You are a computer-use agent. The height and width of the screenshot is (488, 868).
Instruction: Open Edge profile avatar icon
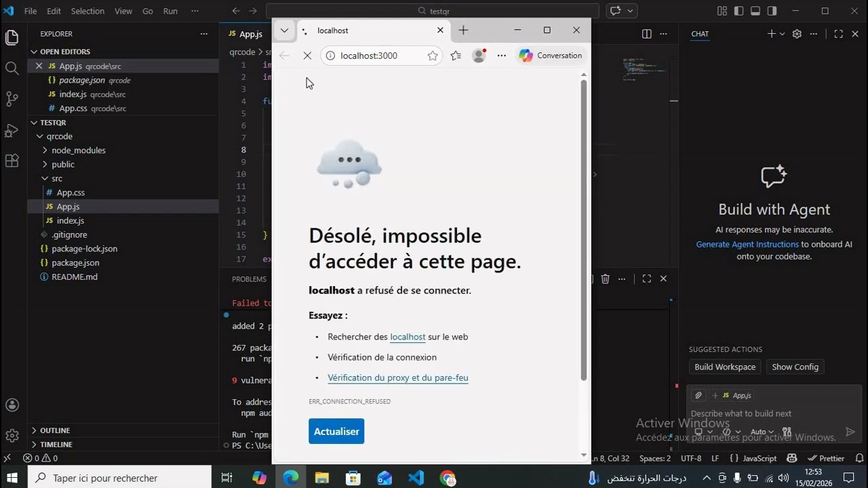coord(479,56)
